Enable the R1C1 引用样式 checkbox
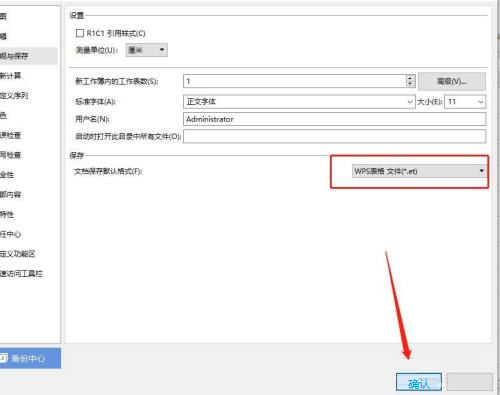Image resolution: width=500 pixels, height=395 pixels. tap(80, 33)
